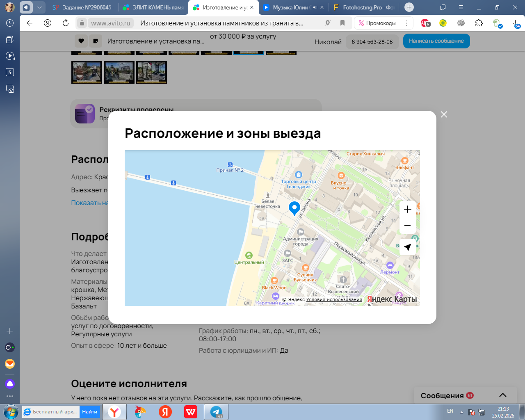Open the Промокоды three-dot menu
Viewport: 525px width, 420px height.
[406, 23]
